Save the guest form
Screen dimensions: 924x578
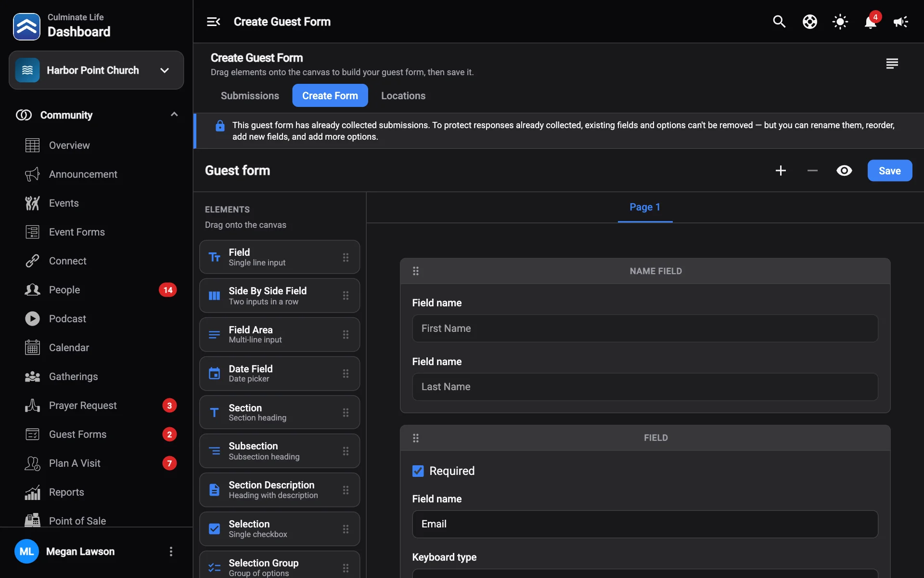[x=889, y=171]
